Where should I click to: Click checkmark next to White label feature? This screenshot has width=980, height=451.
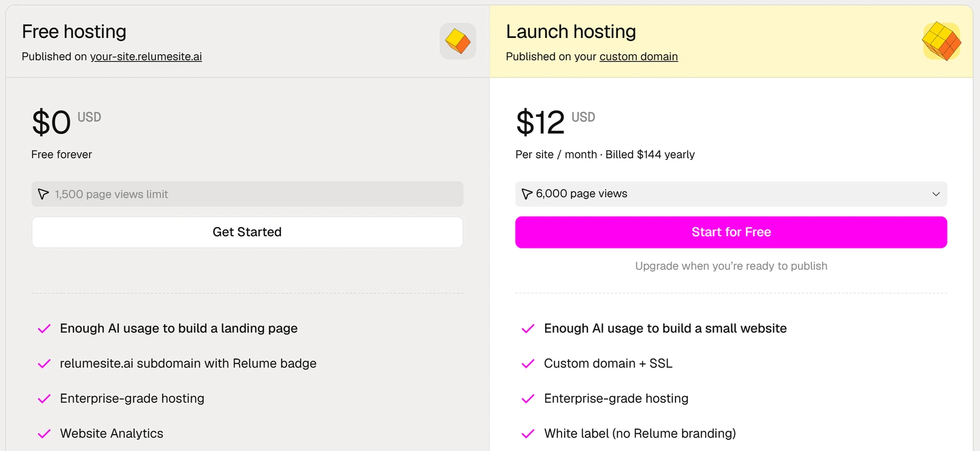(528, 434)
